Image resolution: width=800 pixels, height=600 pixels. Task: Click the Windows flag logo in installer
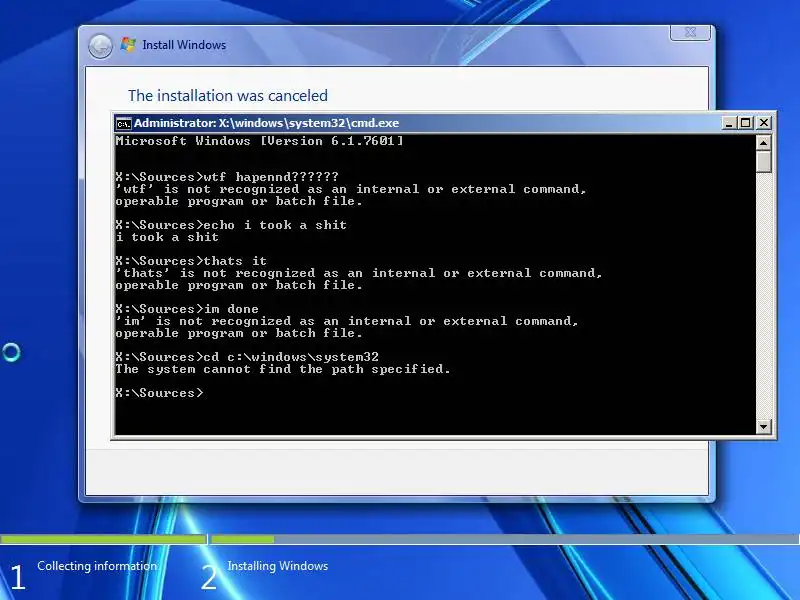click(x=128, y=44)
